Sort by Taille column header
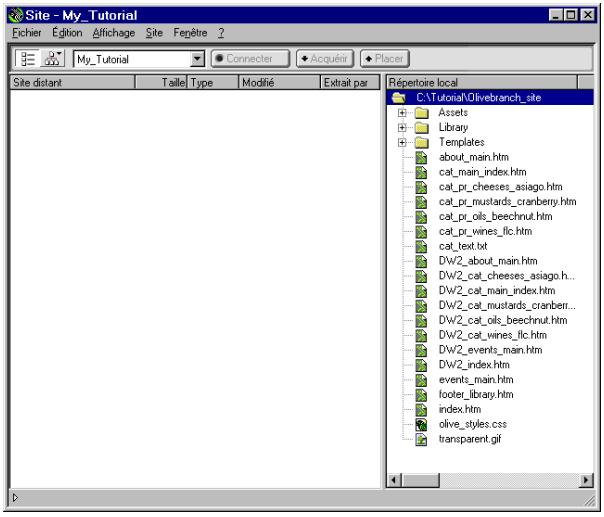The height and width of the screenshot is (517, 604). (x=161, y=82)
